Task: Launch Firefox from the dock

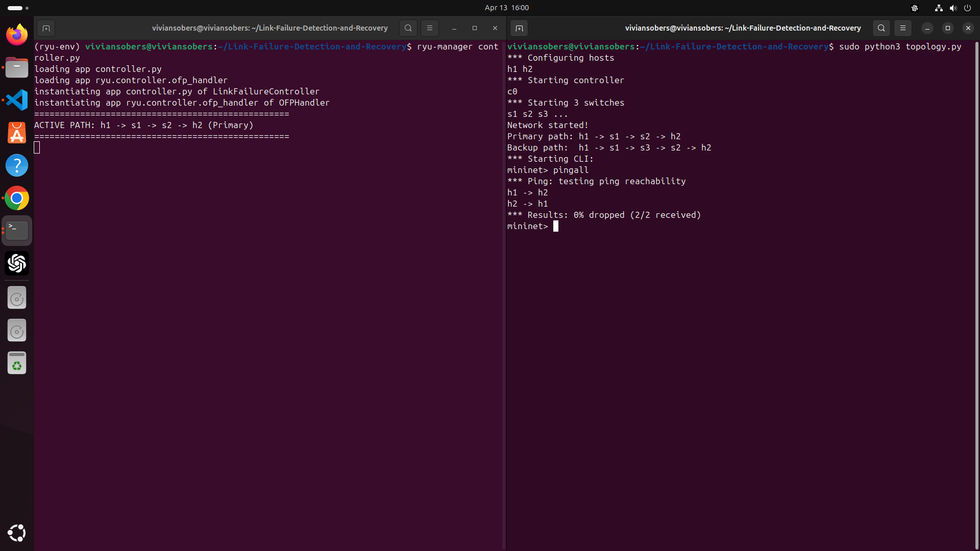Action: pyautogui.click(x=17, y=35)
